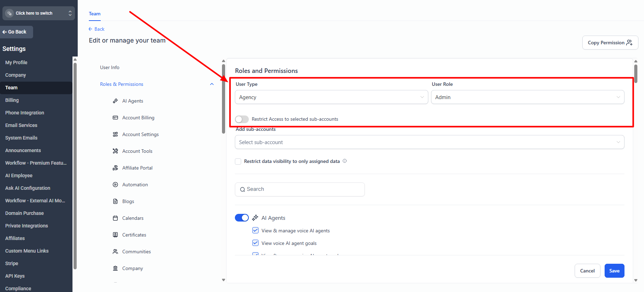Click the magnifier icon in Search box

pyautogui.click(x=243, y=189)
